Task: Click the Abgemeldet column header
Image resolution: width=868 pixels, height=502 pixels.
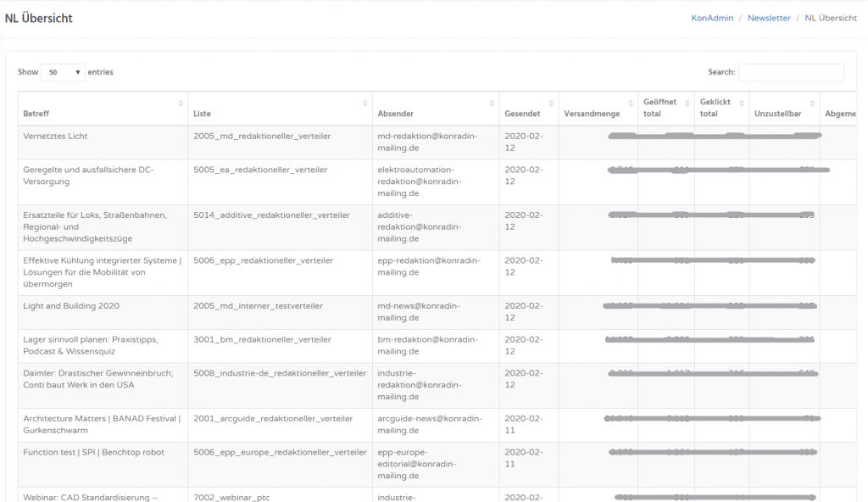Action: tap(844, 114)
